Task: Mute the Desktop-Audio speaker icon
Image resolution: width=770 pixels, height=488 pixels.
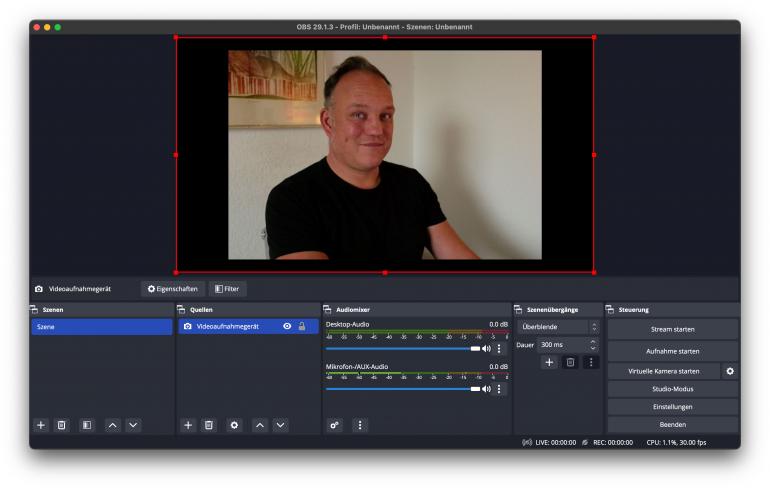Action: pos(487,349)
